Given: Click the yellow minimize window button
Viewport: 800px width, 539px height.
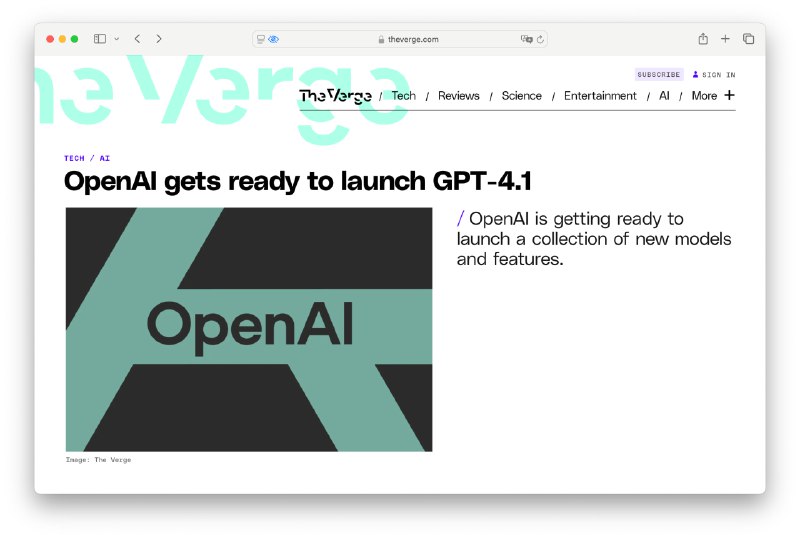Looking at the screenshot, I should [x=62, y=39].
